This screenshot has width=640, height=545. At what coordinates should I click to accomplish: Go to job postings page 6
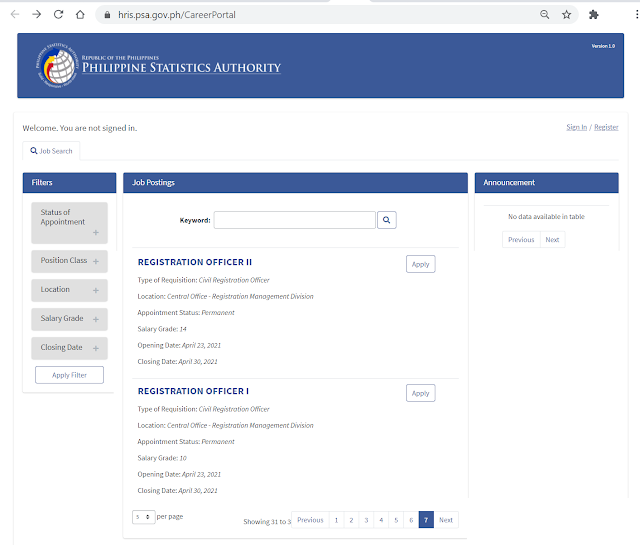(x=411, y=520)
